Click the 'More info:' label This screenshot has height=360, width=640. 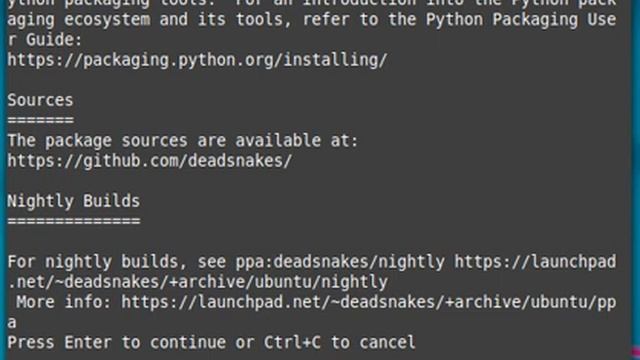pyautogui.click(x=64, y=302)
